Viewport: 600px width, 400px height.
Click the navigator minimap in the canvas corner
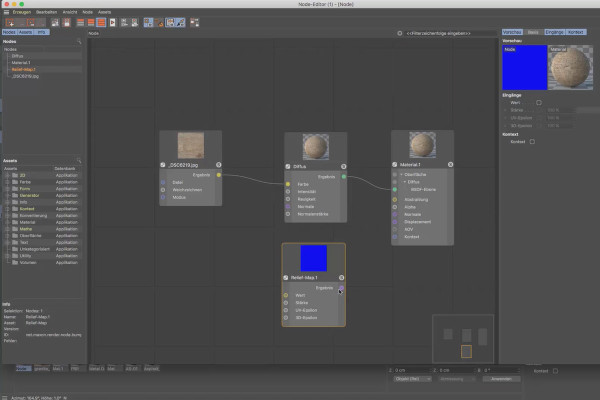point(463,339)
